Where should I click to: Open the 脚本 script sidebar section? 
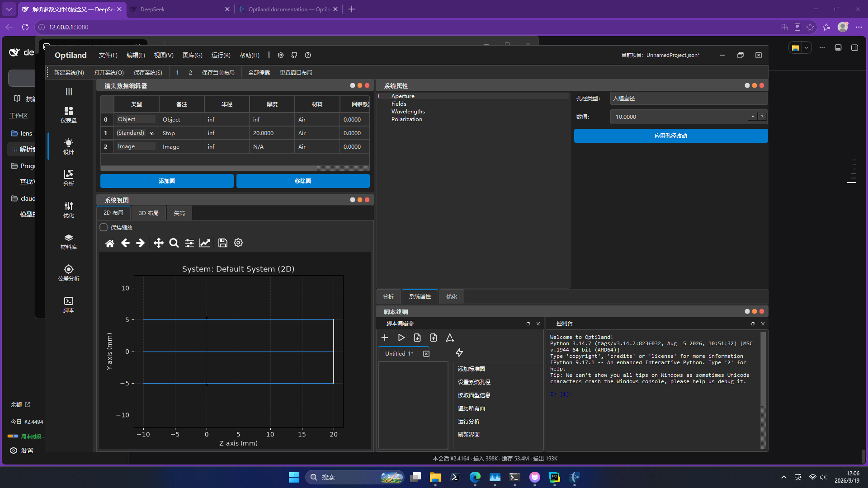(x=69, y=305)
